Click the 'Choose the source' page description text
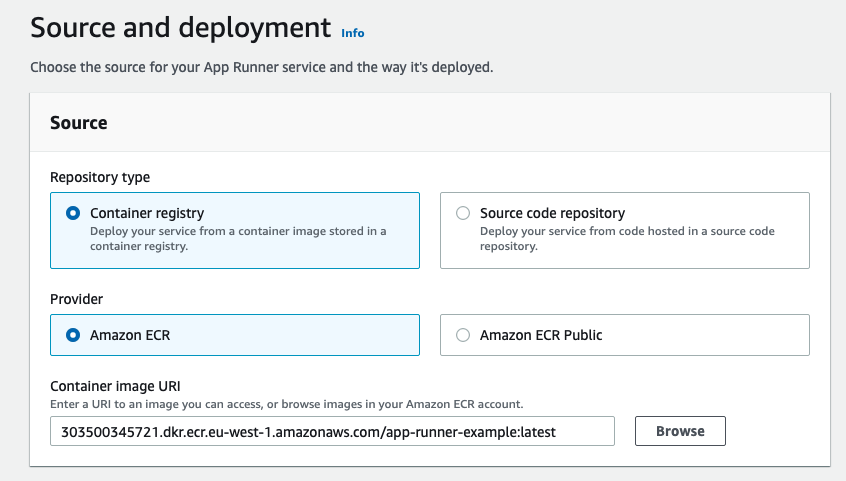Viewport: 846px width, 481px height. tap(262, 69)
